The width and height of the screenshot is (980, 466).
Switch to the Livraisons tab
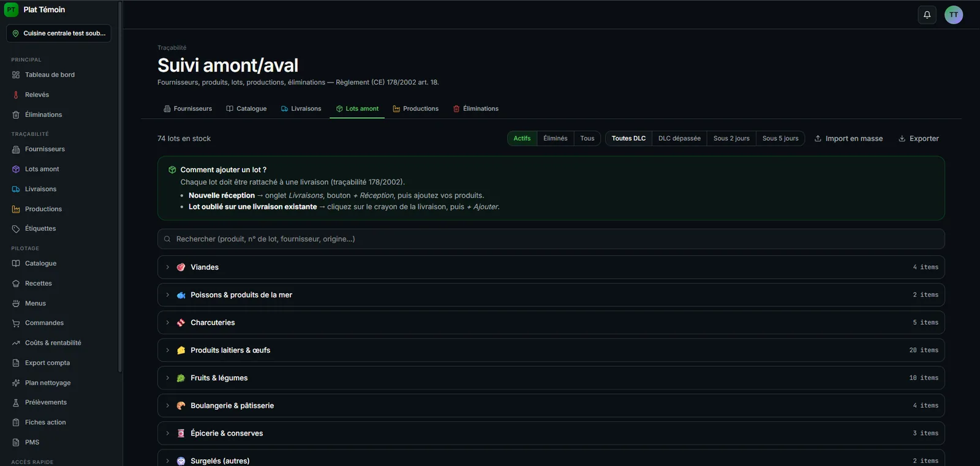coord(301,108)
